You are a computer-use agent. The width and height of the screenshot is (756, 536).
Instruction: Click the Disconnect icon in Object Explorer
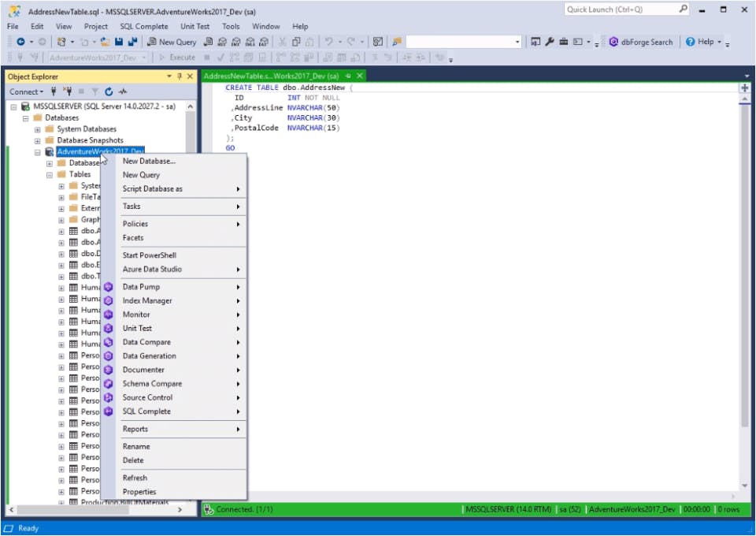coord(67,91)
